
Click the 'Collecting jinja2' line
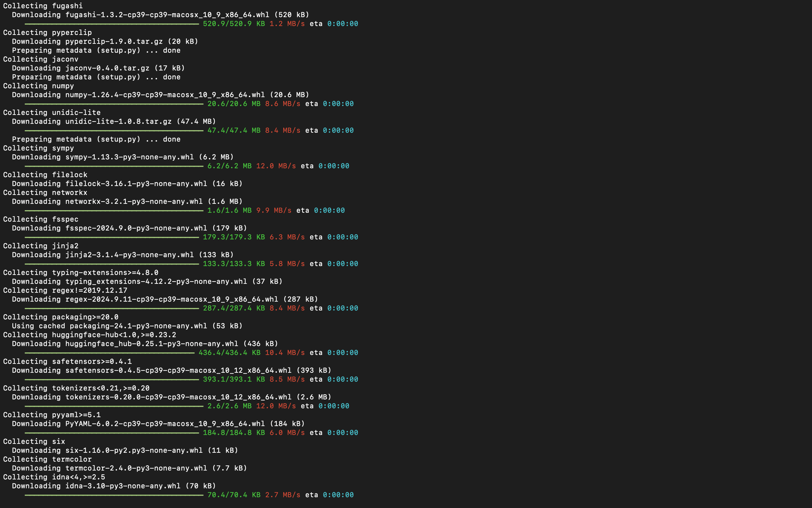pyautogui.click(x=41, y=246)
